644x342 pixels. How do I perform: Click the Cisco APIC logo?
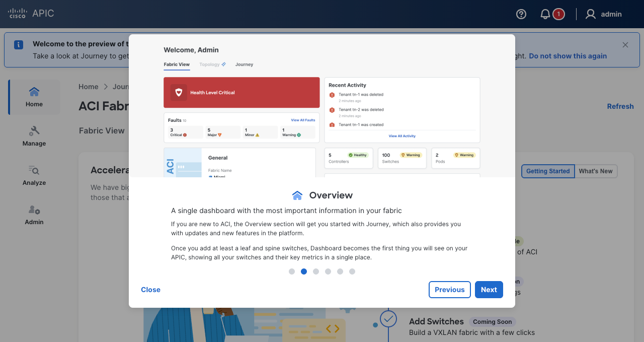point(31,14)
